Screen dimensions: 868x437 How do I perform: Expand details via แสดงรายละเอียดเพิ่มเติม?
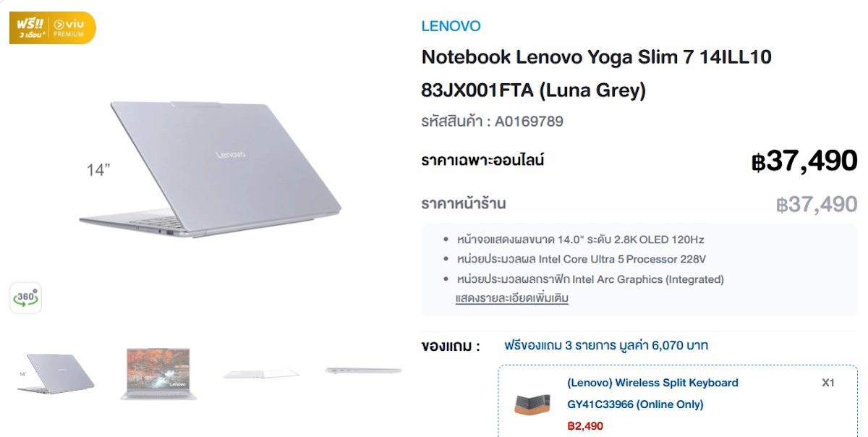tap(512, 298)
